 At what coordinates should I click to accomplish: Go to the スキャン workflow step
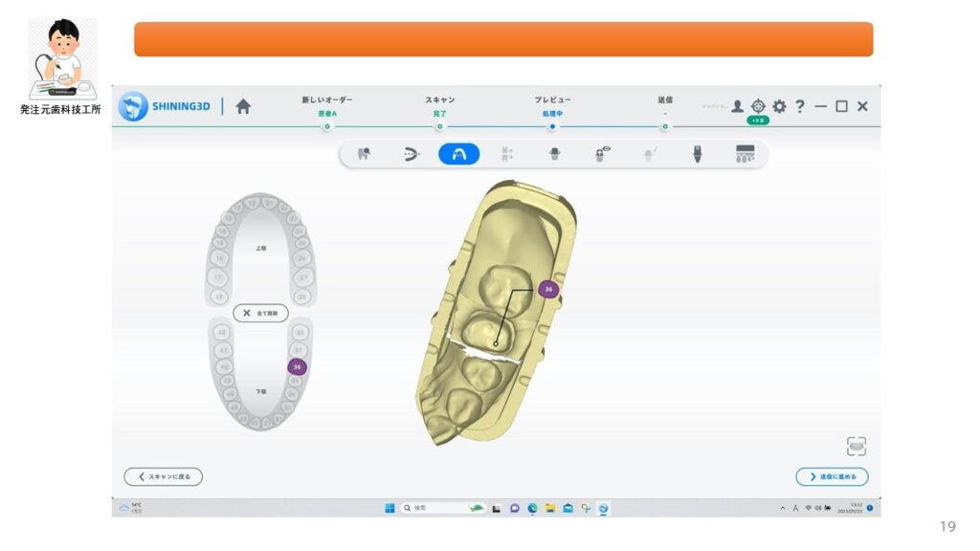pyautogui.click(x=439, y=99)
